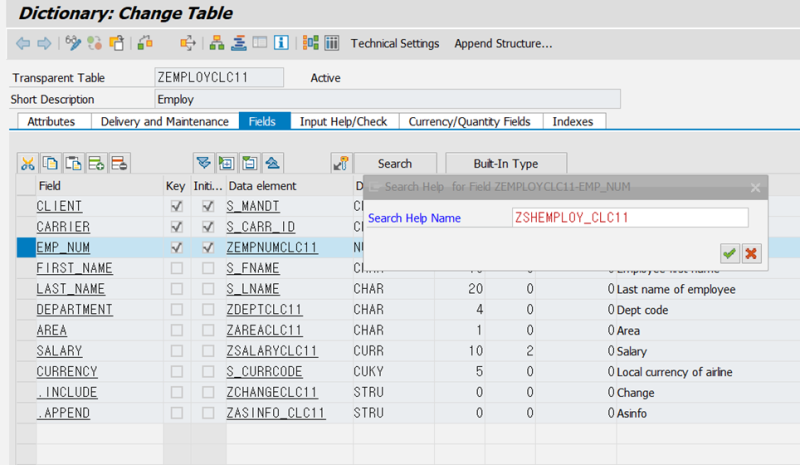
Task: Click the Other Object icon in the toolbar
Action: [117, 43]
